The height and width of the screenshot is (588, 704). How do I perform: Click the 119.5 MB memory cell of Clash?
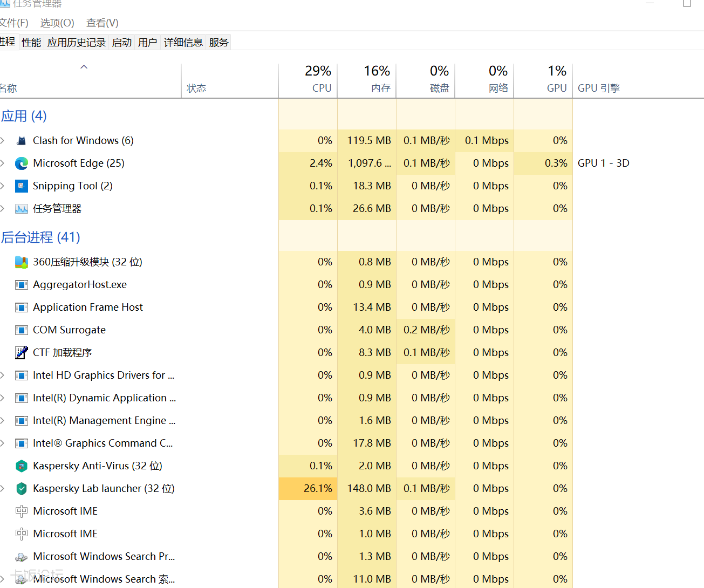click(x=367, y=141)
